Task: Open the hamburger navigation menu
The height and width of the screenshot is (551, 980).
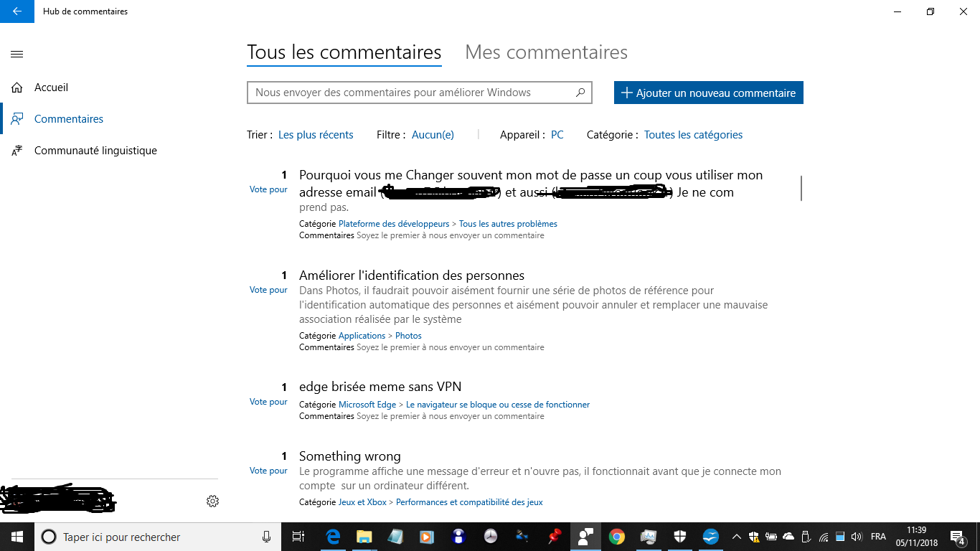Action: (17, 54)
